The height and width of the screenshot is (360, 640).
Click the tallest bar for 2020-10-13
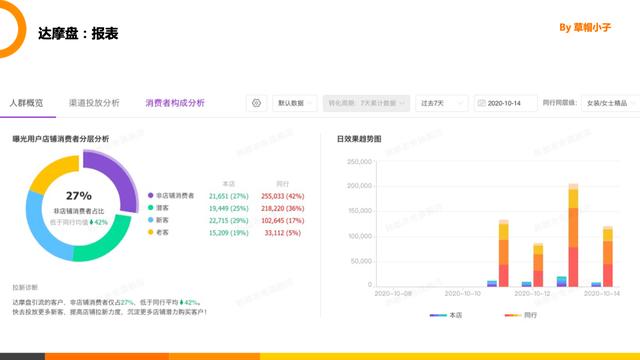click(x=573, y=235)
